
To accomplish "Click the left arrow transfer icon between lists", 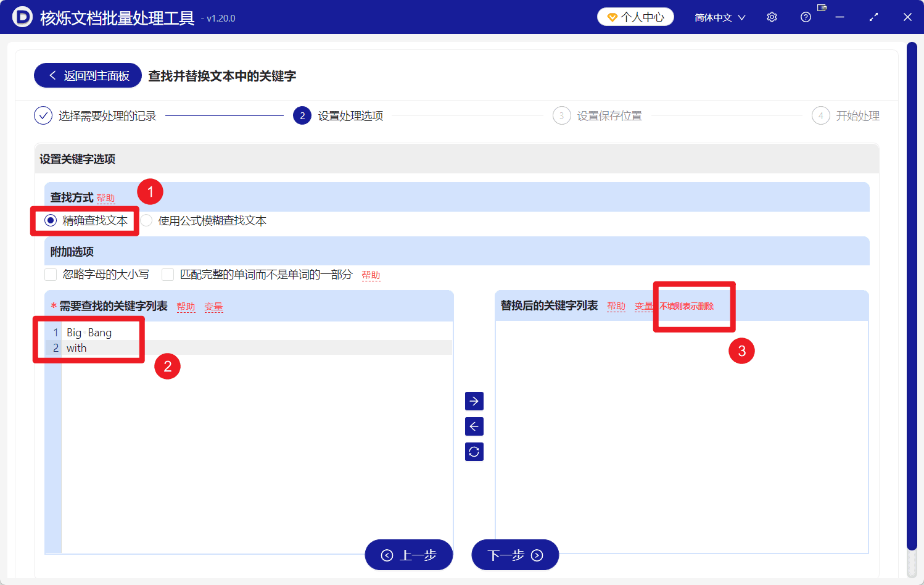I will click(474, 426).
